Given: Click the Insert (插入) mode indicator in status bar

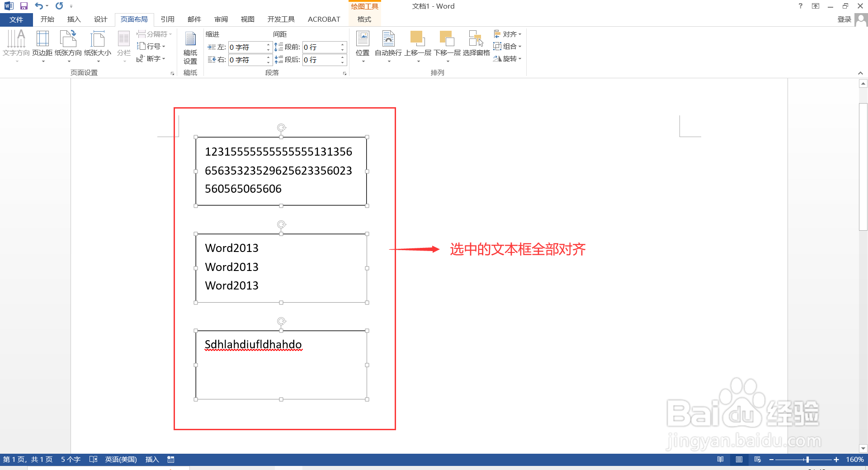Looking at the screenshot, I should pos(152,459).
